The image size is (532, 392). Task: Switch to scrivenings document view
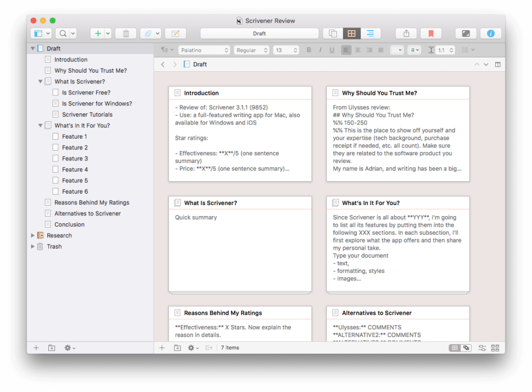[333, 34]
